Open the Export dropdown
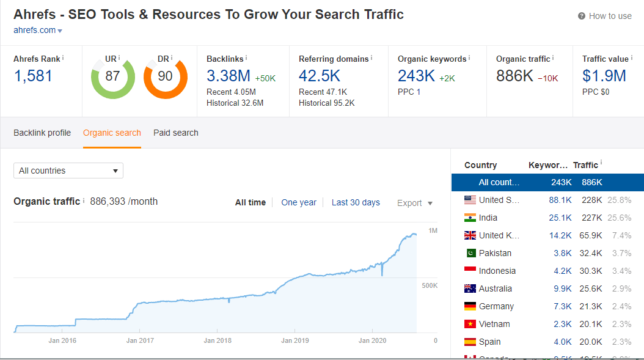This screenshot has height=360, width=644. (415, 202)
